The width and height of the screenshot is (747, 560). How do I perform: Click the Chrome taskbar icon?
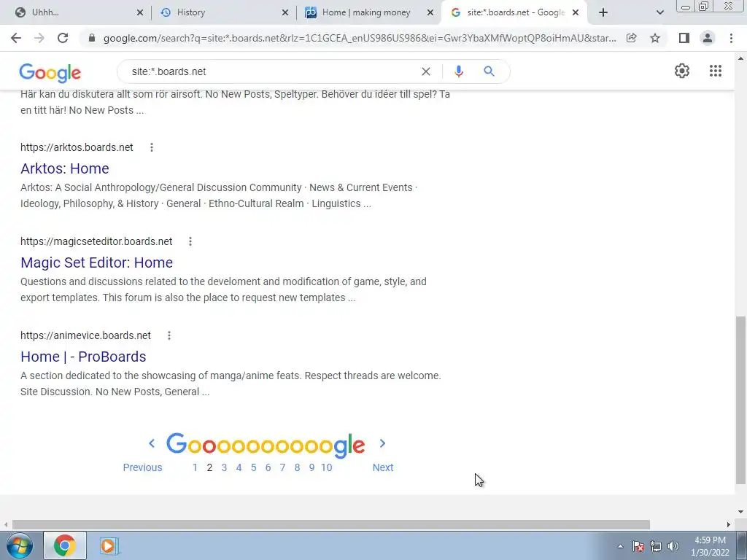click(65, 545)
